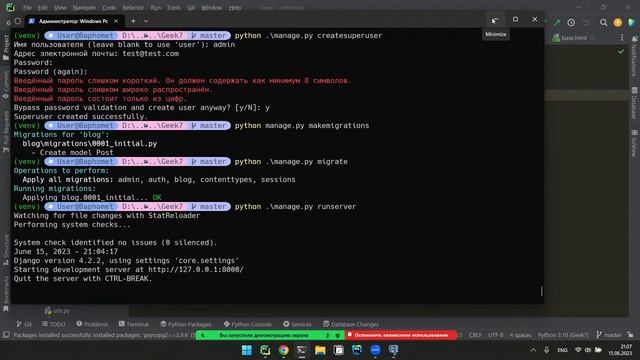
Task: Open Chrome from the taskbar
Action: (283, 350)
